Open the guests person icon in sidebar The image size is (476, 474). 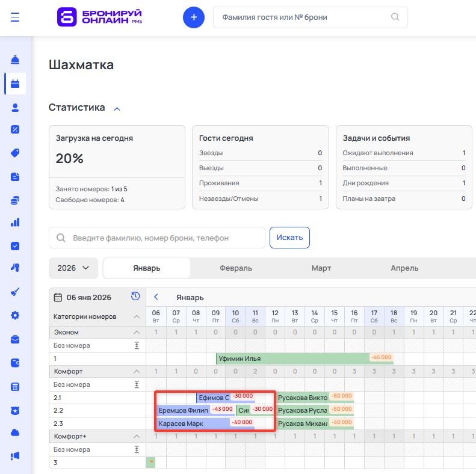(15, 108)
